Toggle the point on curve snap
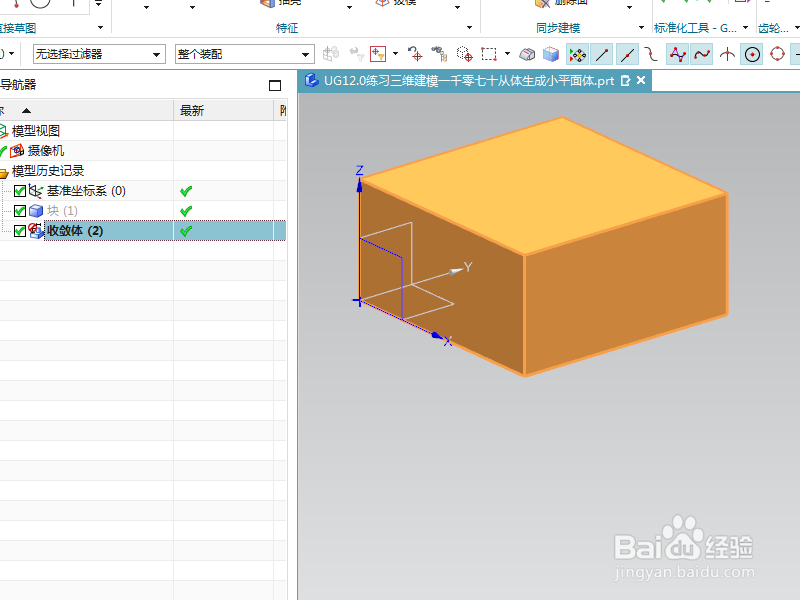Screen dimensions: 800x600 (x=702, y=54)
